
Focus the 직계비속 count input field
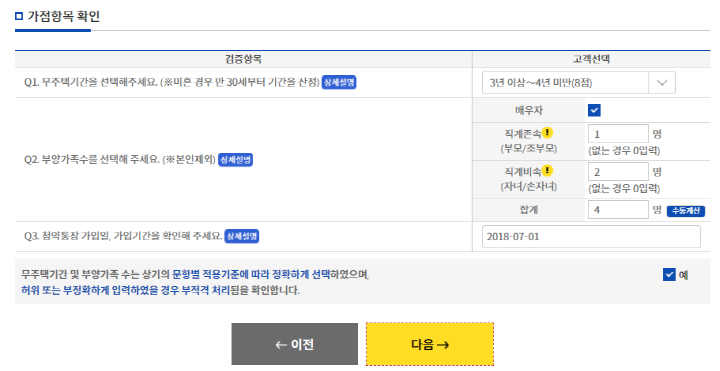point(618,172)
